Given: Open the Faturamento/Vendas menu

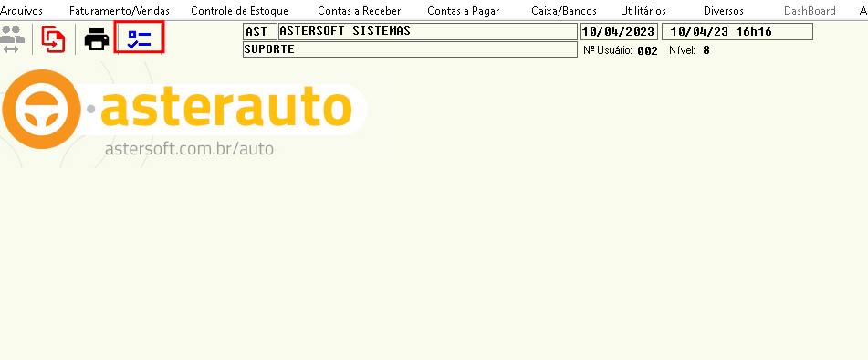Looking at the screenshot, I should pos(120,11).
